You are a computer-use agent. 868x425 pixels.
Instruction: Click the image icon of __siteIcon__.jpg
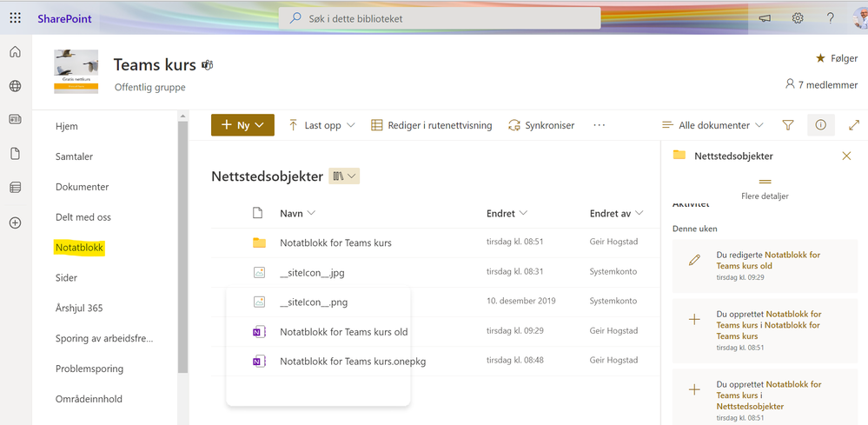[x=259, y=272]
